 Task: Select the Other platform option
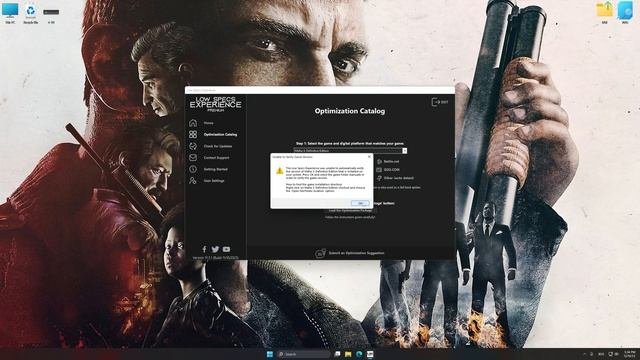395,178
